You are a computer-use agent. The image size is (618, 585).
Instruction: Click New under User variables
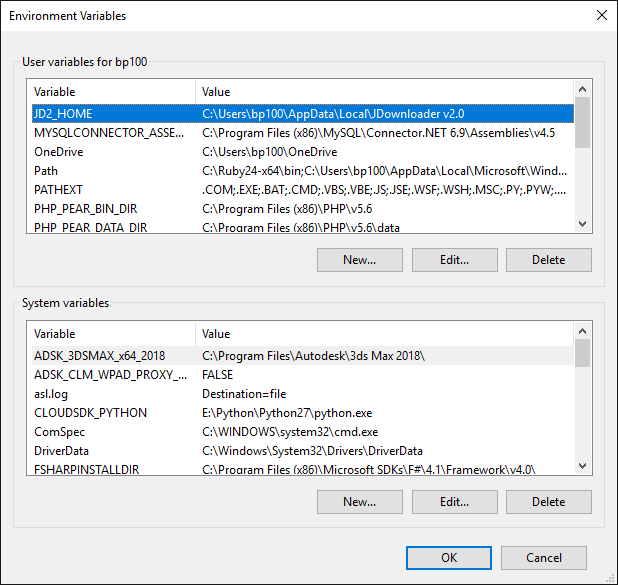(x=359, y=259)
